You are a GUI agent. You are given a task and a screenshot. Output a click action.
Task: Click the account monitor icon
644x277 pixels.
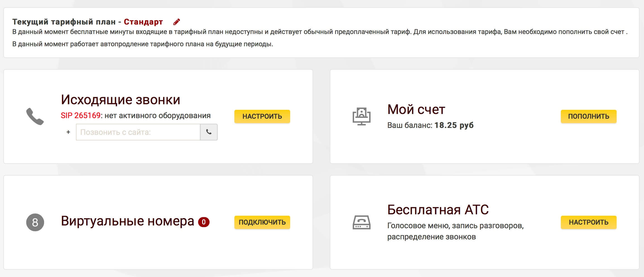click(361, 116)
